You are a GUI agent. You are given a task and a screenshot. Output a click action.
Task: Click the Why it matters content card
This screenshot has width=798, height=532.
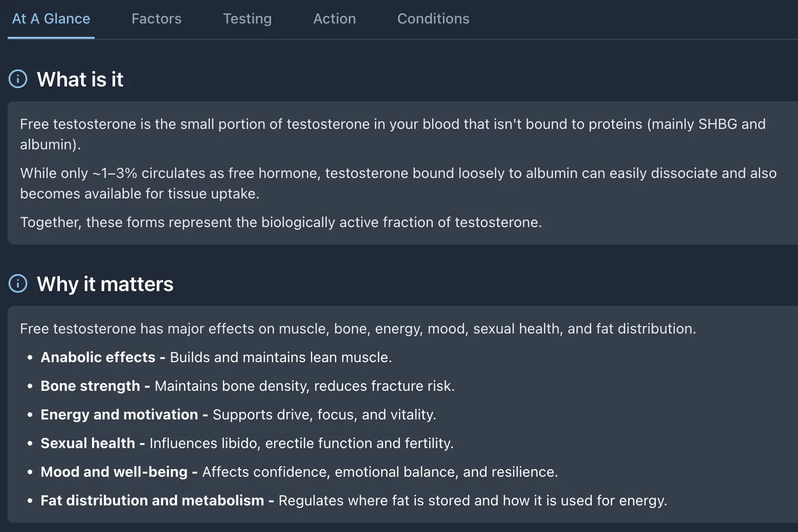tap(399, 414)
